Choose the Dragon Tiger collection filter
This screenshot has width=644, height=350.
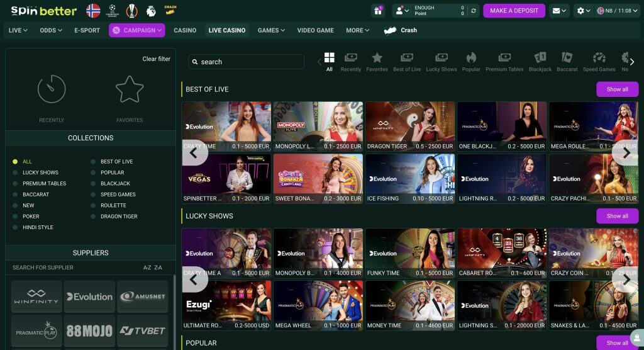(118, 217)
